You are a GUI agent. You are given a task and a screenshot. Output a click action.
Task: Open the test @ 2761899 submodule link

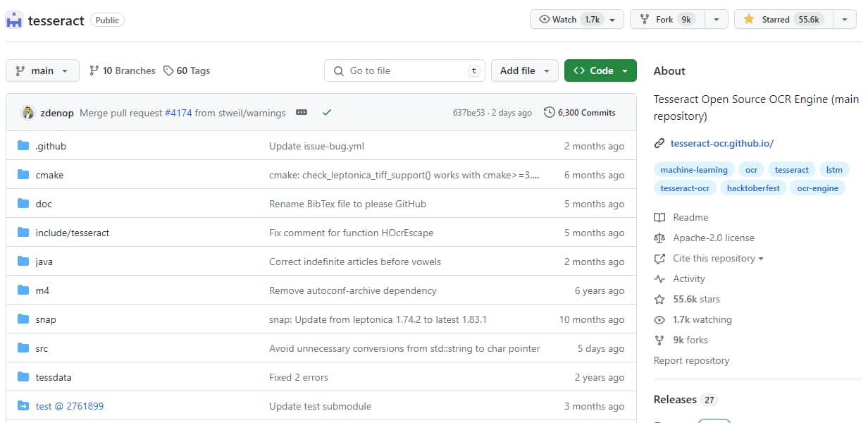(x=70, y=406)
